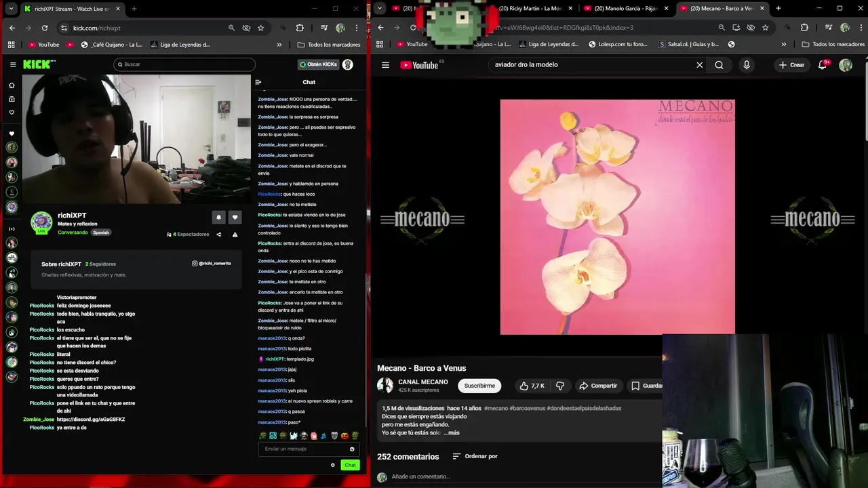868x488 pixels.
Task: Open Chrome three-dot menu in Kick window
Action: [x=357, y=28]
